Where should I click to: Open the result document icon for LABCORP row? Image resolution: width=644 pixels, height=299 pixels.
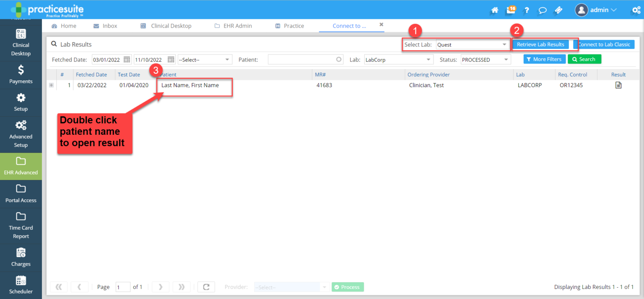(618, 85)
